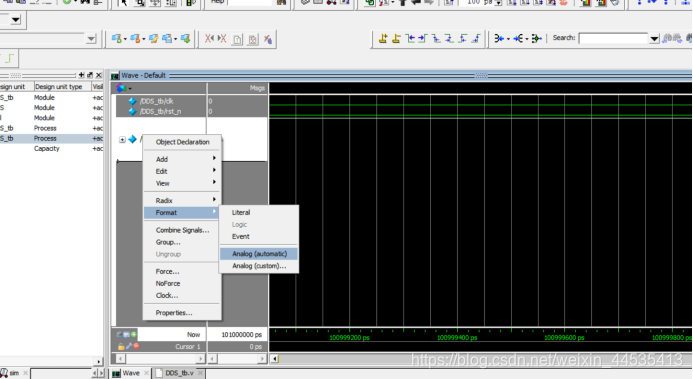
Task: Select the /DDS_tb/clk signal
Action: click(156, 101)
